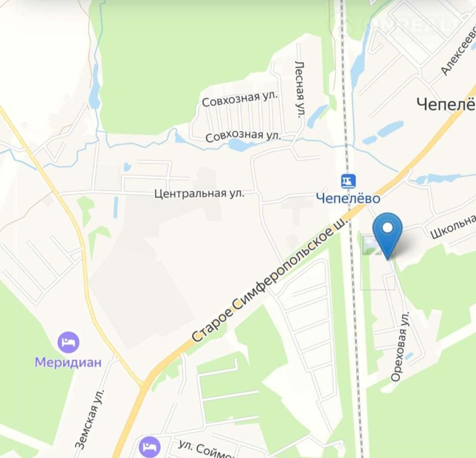Click the Центральная ул. street label
Image resolution: width=476 pixels, height=458 pixels.
199,193
